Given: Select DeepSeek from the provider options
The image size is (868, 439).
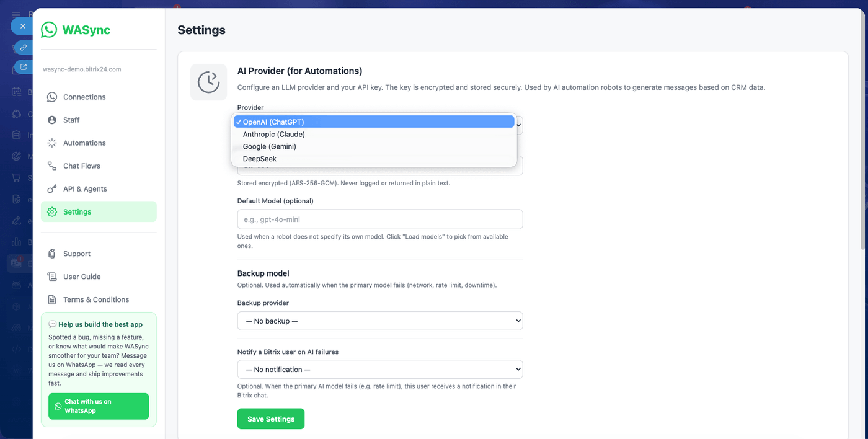Looking at the screenshot, I should tap(374, 159).
